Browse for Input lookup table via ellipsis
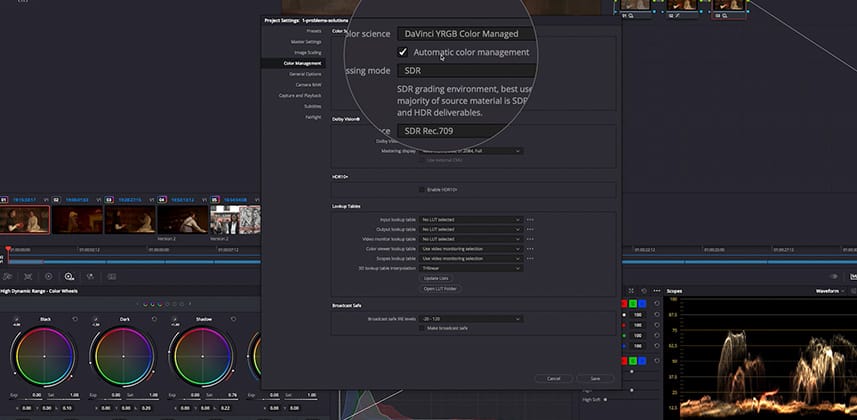 [530, 220]
